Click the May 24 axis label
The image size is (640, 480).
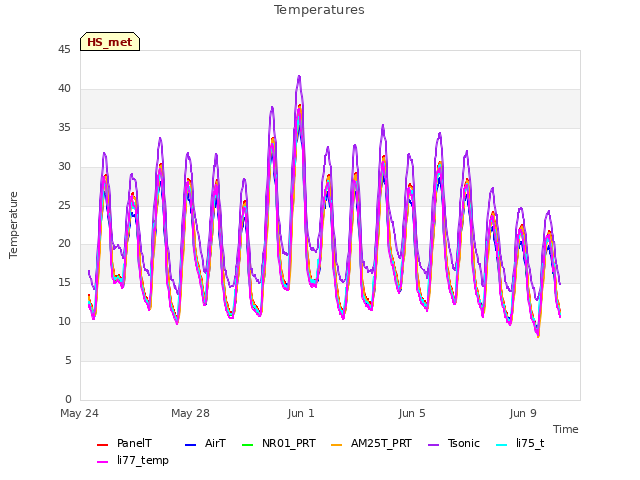(x=80, y=413)
